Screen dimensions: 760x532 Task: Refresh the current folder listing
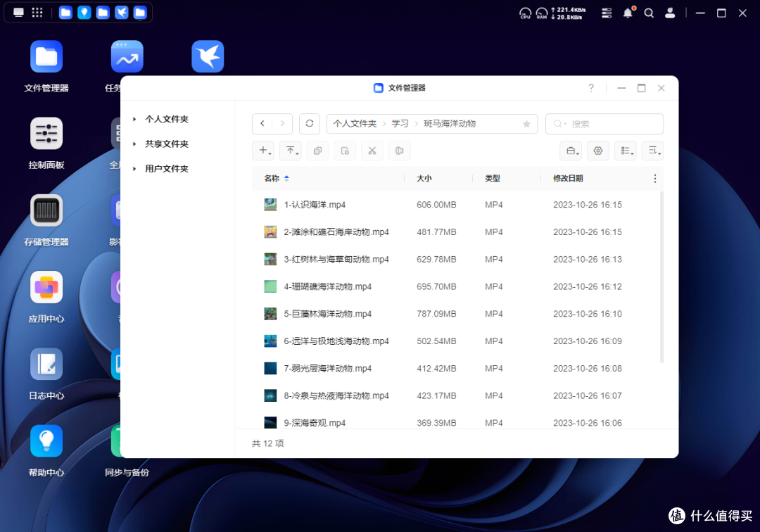309,124
